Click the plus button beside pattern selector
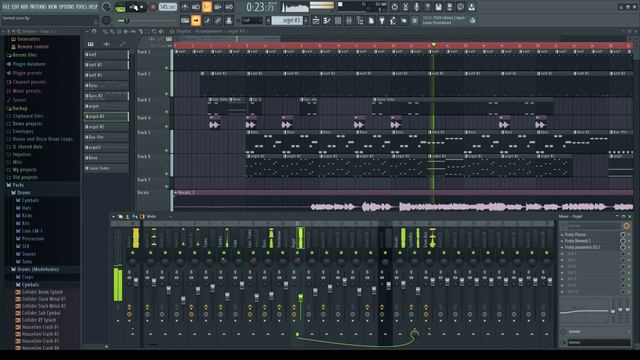The image size is (640, 360). (x=306, y=20)
